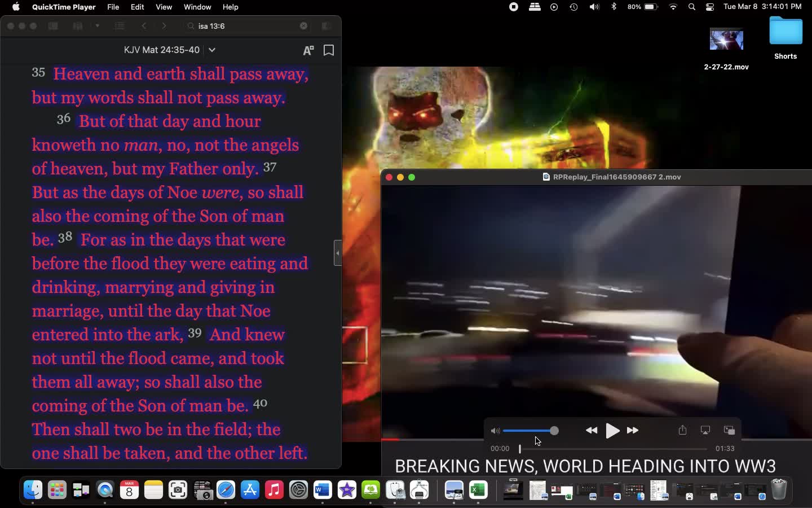Open Safari from the Dock
The width and height of the screenshot is (812, 508).
click(226, 490)
